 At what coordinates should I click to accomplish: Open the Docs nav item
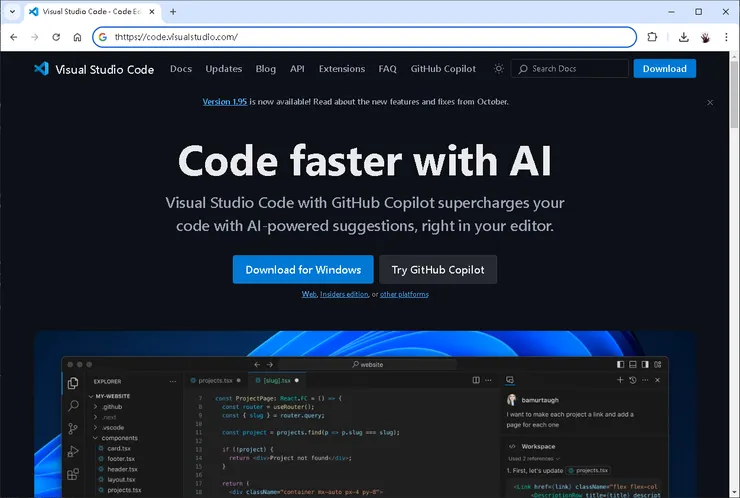point(181,68)
